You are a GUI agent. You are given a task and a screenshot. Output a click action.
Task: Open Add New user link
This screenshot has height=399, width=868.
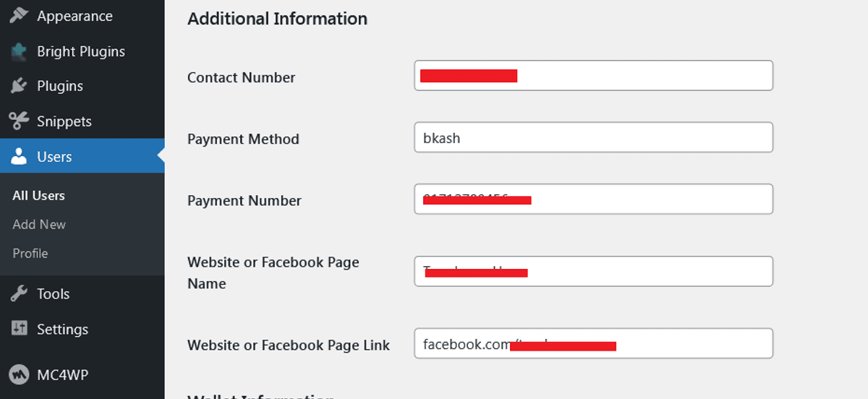tap(39, 225)
